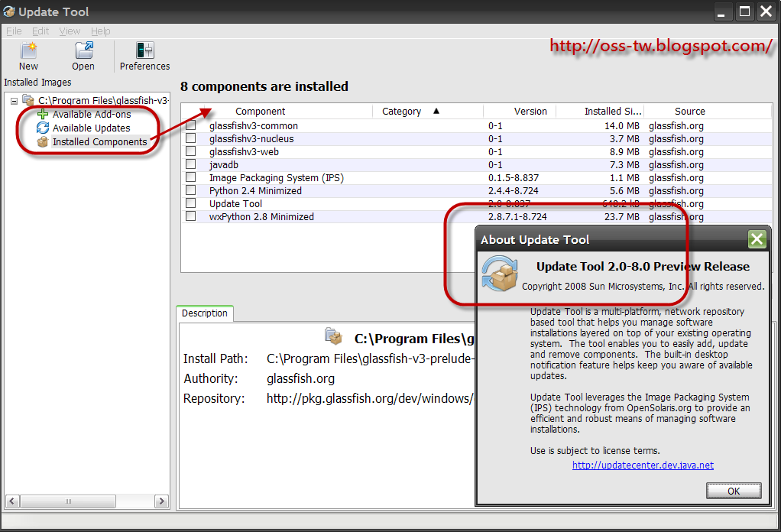Select the glassfishv3-web row name
This screenshot has height=532, width=781.
[244, 152]
